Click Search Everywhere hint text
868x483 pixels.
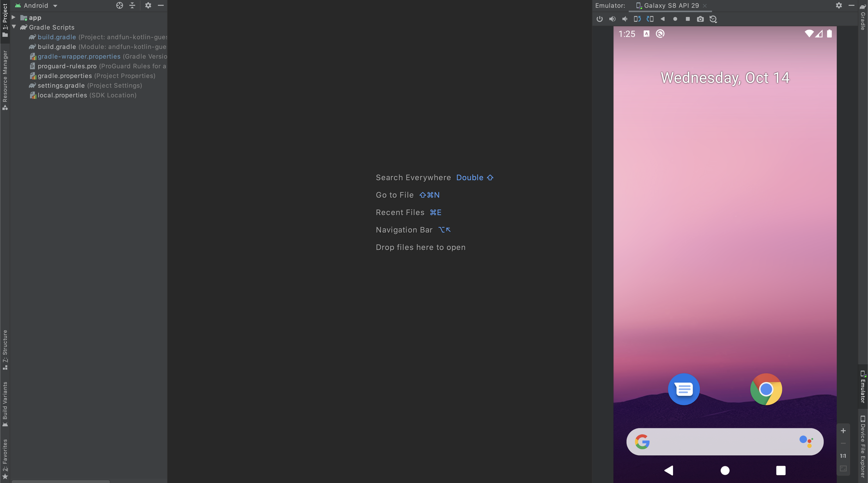[x=413, y=178]
